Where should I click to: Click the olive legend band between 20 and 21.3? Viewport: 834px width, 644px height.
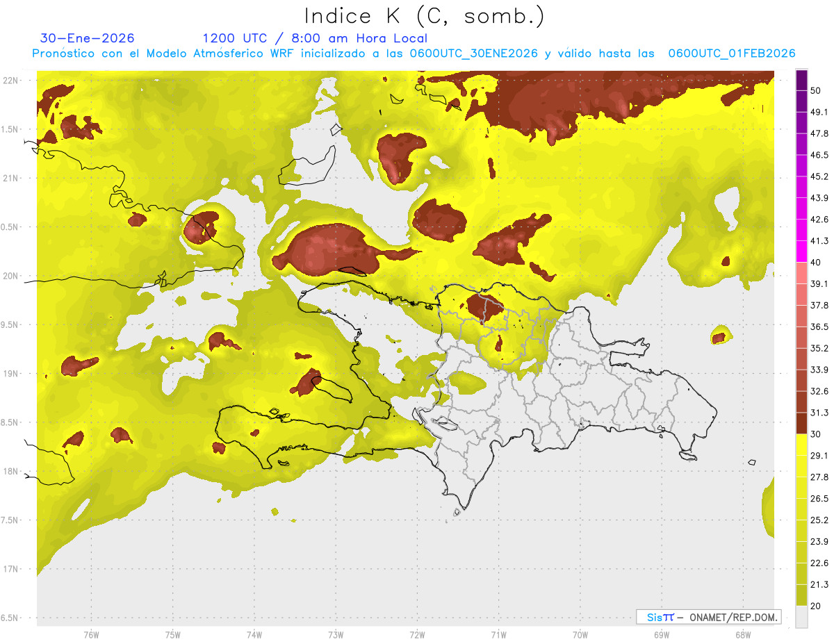click(x=801, y=595)
